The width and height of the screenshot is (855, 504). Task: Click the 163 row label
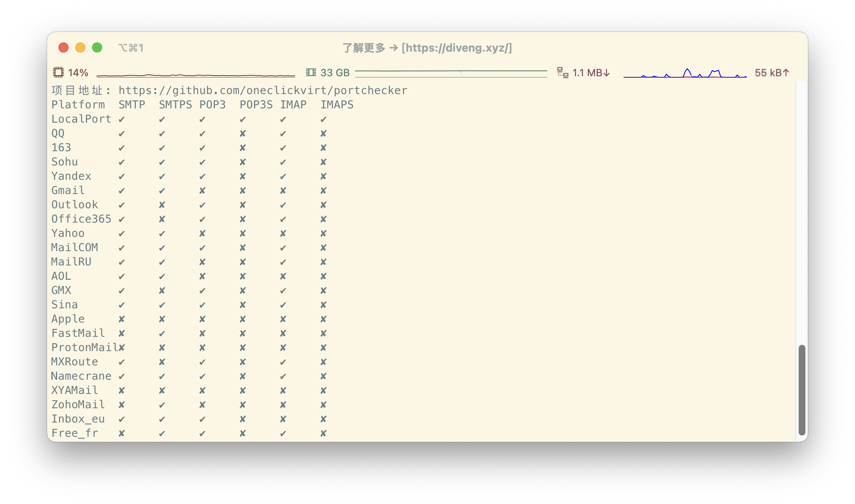(61, 147)
